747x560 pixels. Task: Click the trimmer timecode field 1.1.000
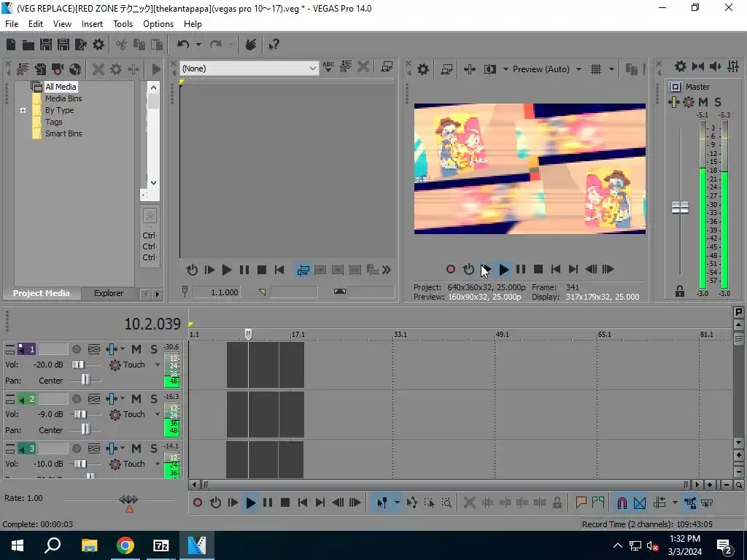coord(216,292)
